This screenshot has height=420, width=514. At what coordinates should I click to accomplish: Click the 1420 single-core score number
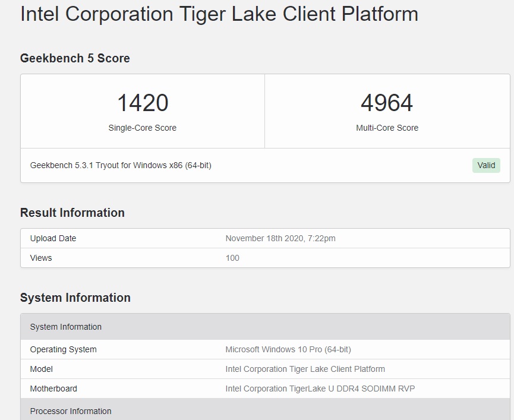(x=143, y=103)
